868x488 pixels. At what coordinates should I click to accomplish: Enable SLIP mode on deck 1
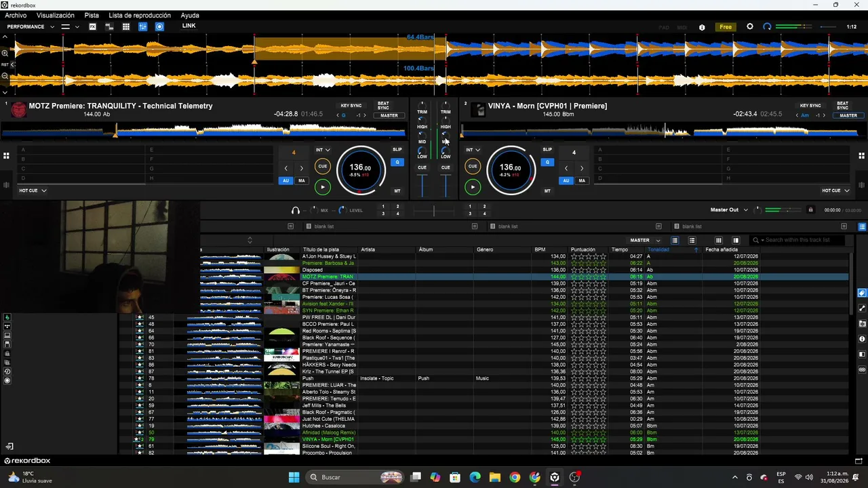coord(397,149)
